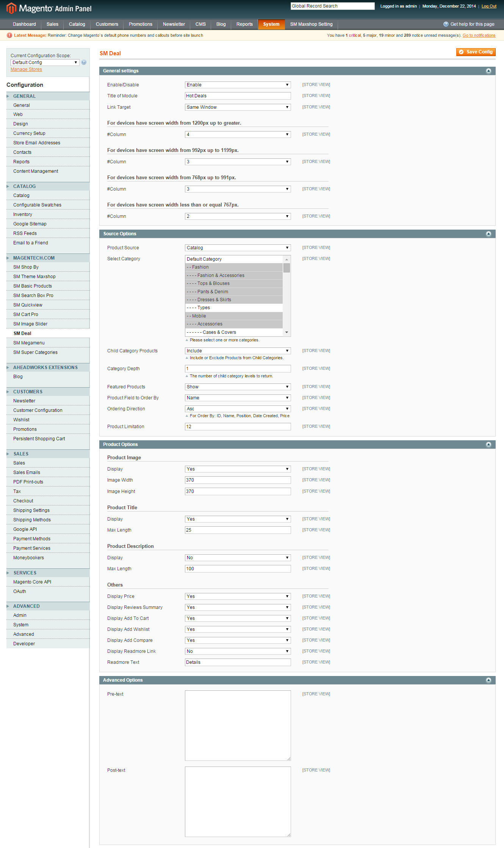
Task: Click the Pre-text textarea
Action: coord(238,726)
